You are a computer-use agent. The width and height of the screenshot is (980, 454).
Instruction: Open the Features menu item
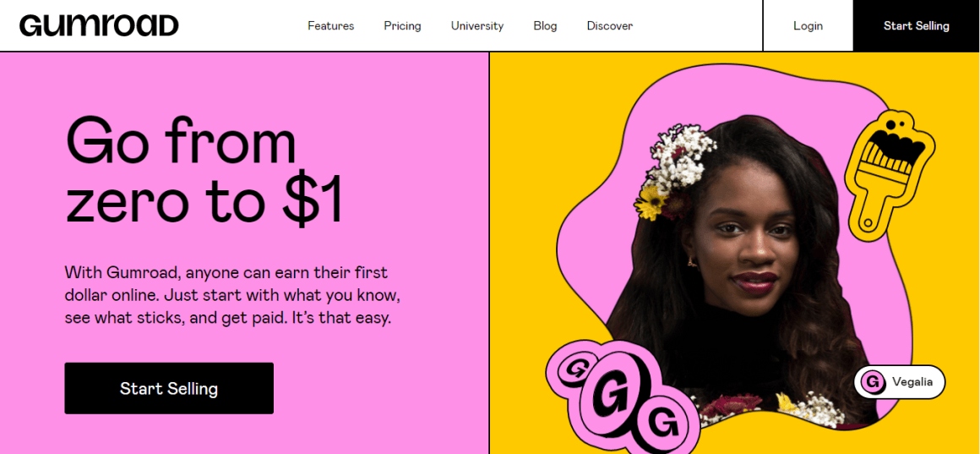click(x=330, y=25)
